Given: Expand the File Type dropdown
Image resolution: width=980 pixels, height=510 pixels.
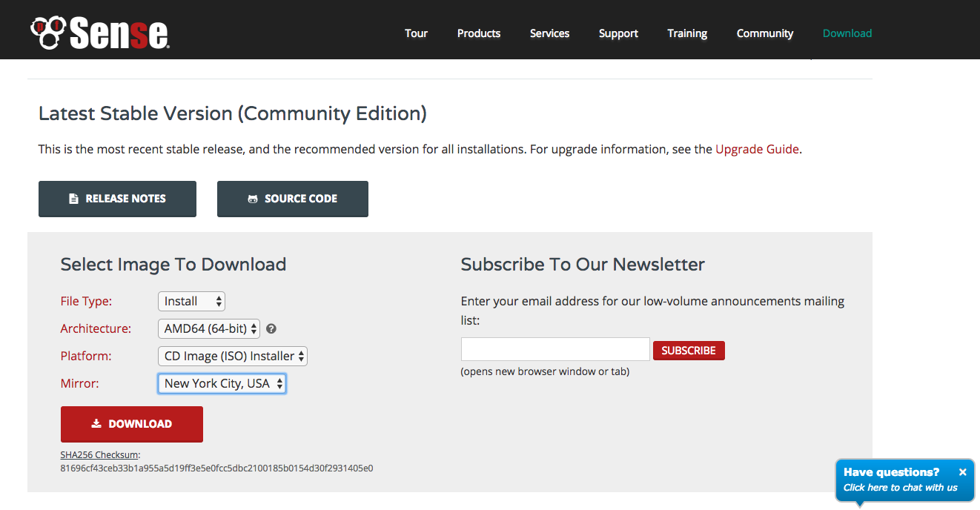Looking at the screenshot, I should pyautogui.click(x=191, y=301).
